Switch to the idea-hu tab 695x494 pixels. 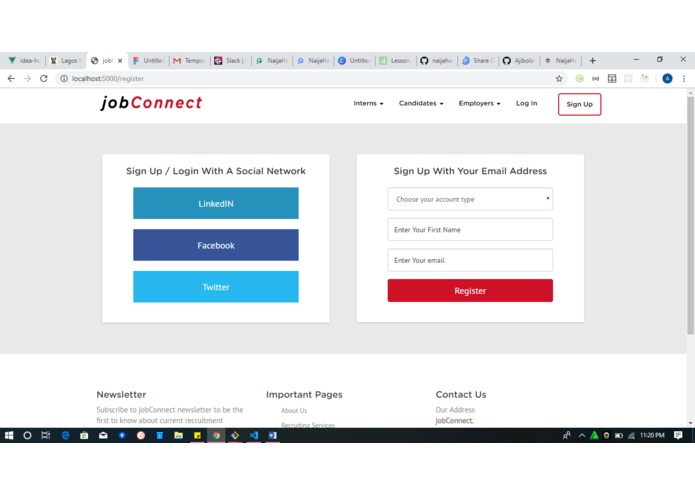click(x=25, y=60)
